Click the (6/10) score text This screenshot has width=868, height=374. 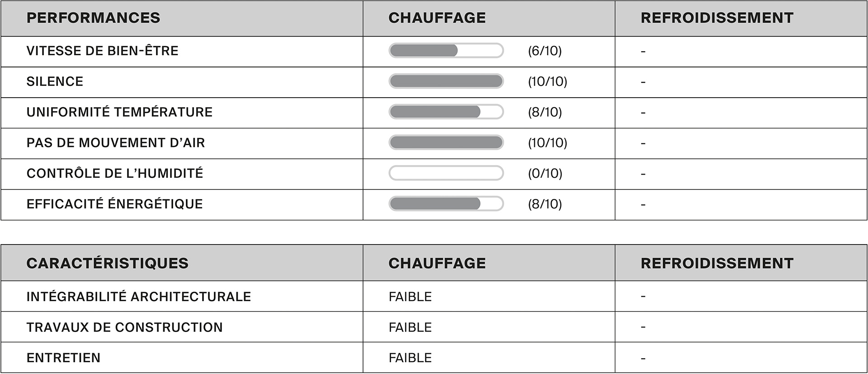(x=545, y=51)
